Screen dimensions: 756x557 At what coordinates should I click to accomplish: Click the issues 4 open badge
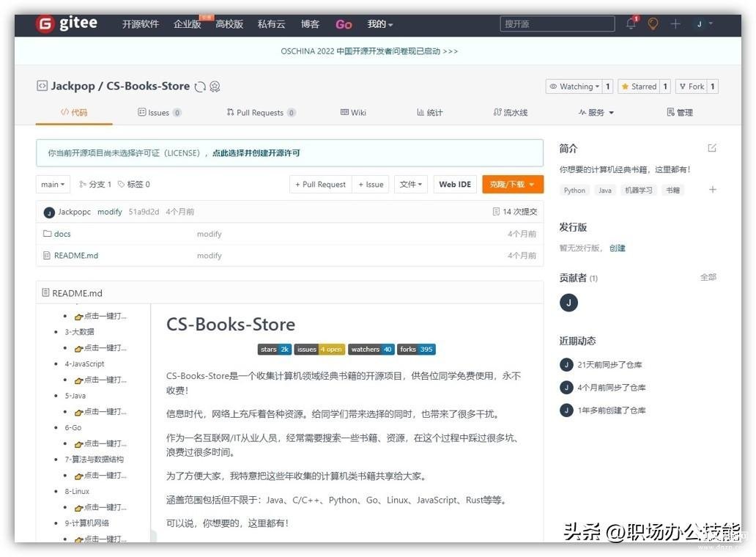pyautogui.click(x=319, y=349)
